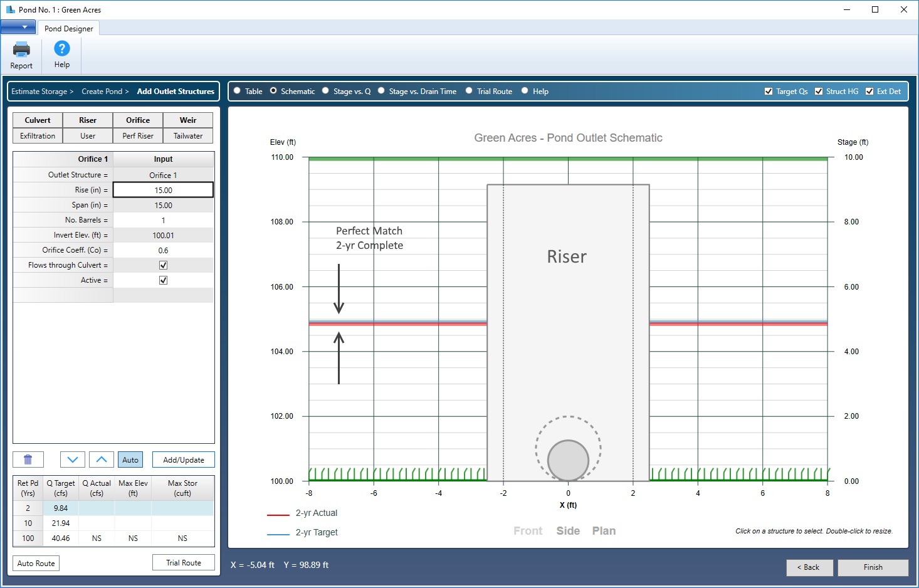Screen dimensions: 919x588
Task: Edit the Rise (in) input field
Action: point(164,190)
